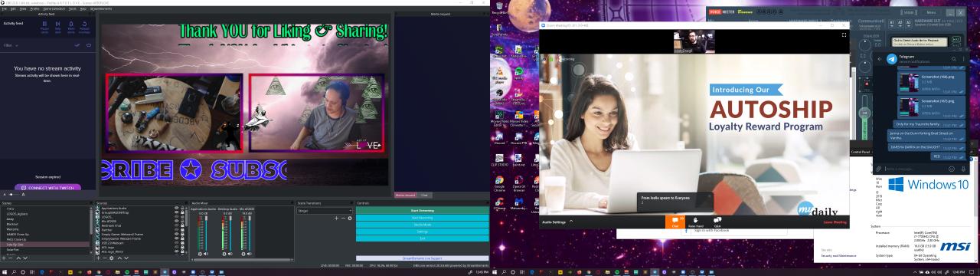Open Edit menu in OBS
This screenshot has width=980, height=276.
[13, 8]
